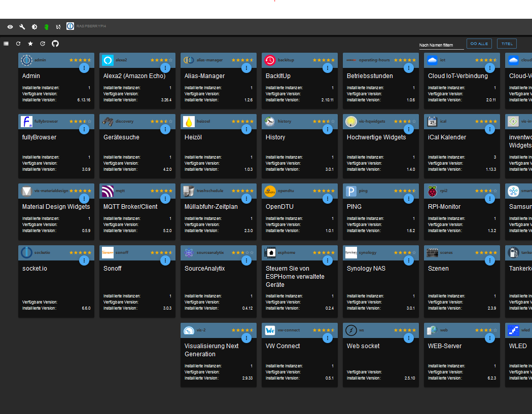Click the PING adapter icon
Screen dimensions: 532x414
point(351,191)
